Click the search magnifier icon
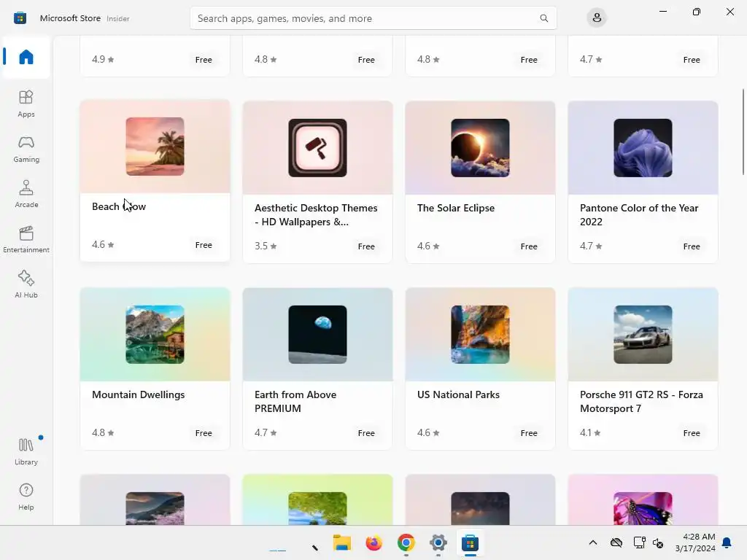Viewport: 747px width, 560px height. [x=543, y=18]
